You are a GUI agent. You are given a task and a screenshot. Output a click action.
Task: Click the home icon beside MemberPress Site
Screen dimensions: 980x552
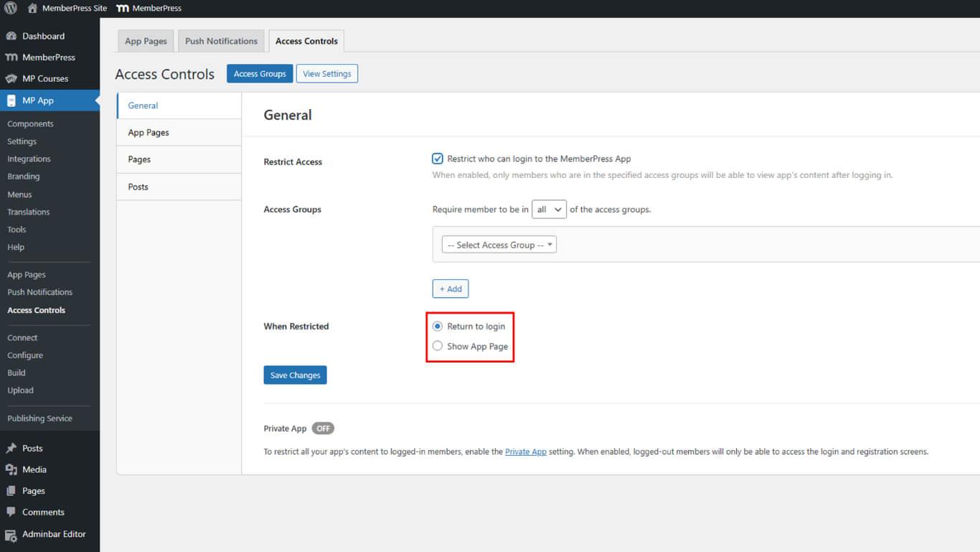tap(32, 9)
